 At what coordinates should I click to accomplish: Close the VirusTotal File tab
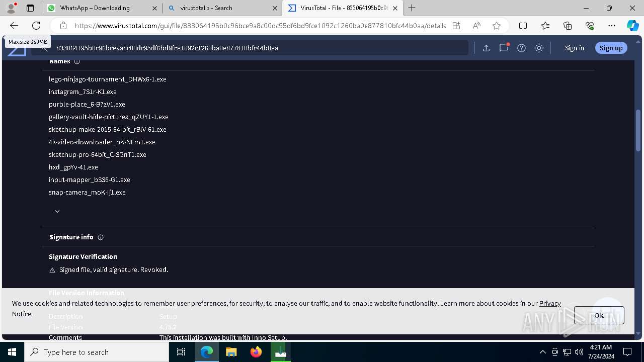pos(395,8)
